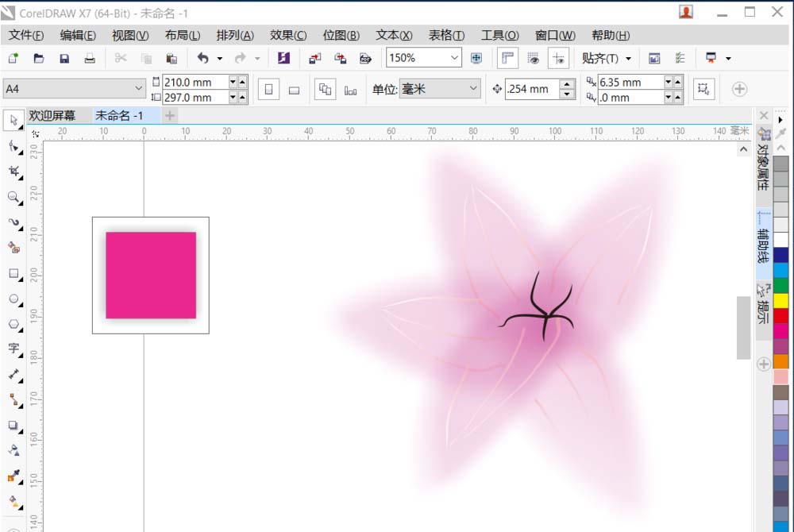Set page to portrait orientation
794x532 pixels.
(268, 90)
